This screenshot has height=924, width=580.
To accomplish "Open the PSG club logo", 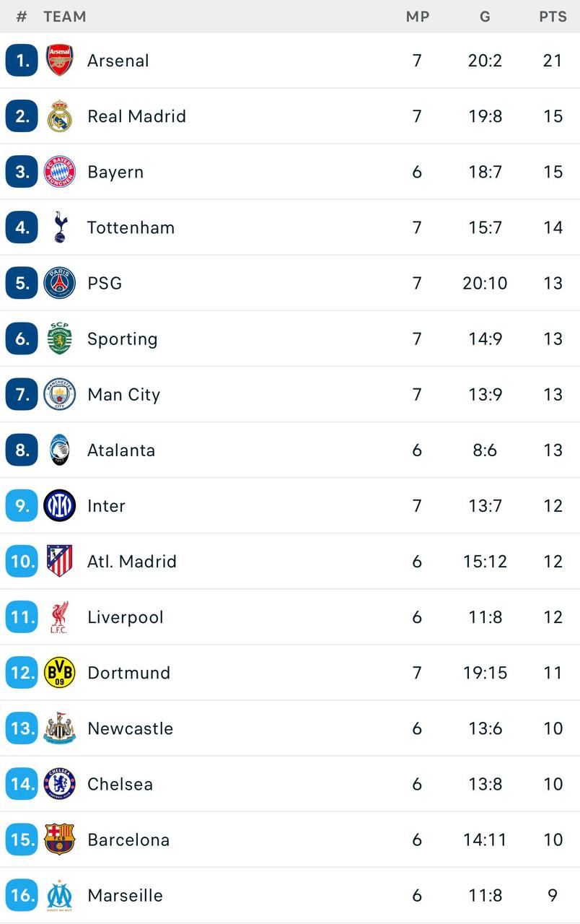I will [x=59, y=283].
